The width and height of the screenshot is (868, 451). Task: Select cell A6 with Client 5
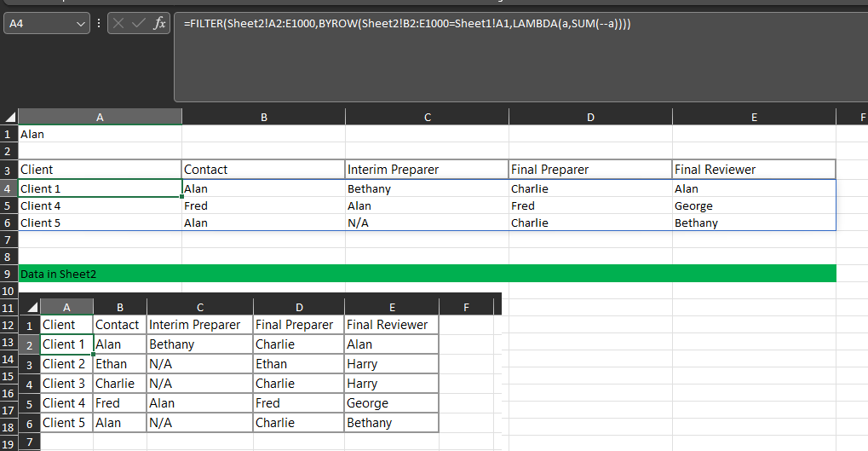[x=100, y=223]
